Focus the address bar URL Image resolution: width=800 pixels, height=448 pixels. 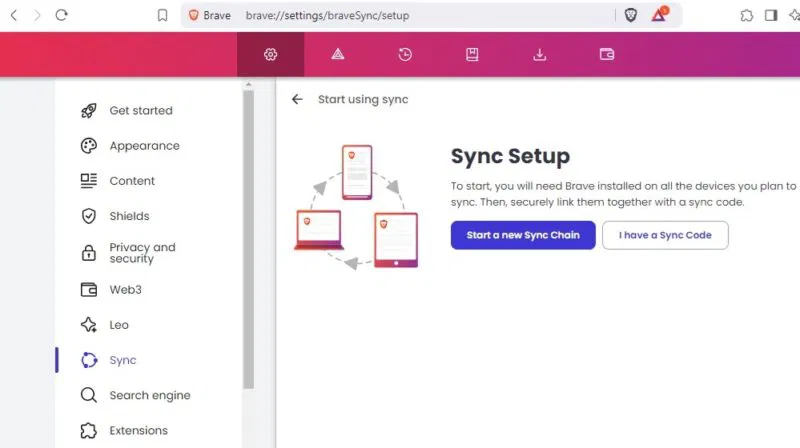pos(327,15)
